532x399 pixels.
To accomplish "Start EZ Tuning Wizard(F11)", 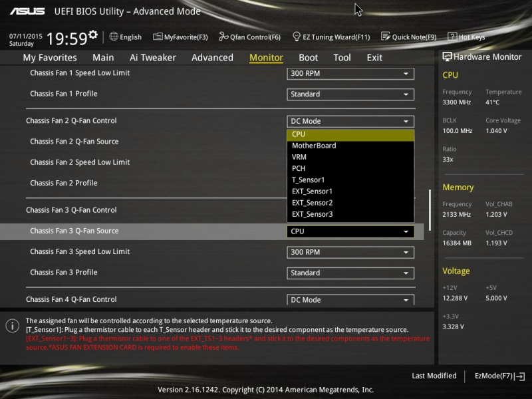I will coord(331,37).
